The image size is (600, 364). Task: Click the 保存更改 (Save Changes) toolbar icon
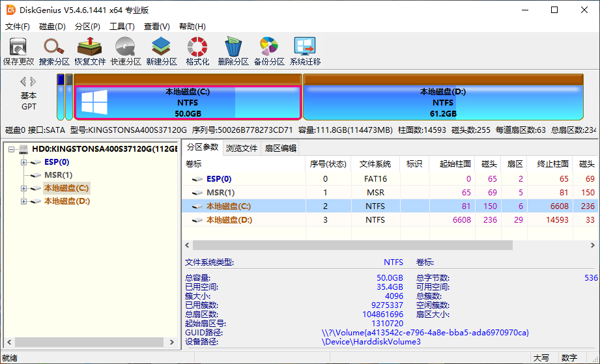[x=18, y=51]
